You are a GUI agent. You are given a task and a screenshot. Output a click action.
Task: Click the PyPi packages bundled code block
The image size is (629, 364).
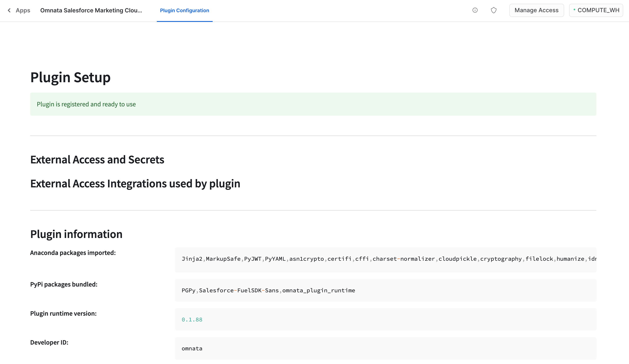pos(385,290)
